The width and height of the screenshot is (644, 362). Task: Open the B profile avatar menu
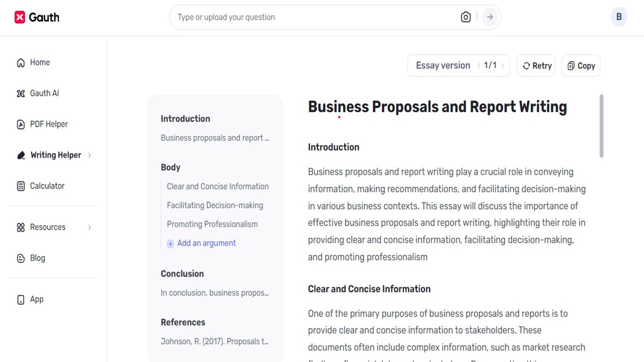point(619,17)
